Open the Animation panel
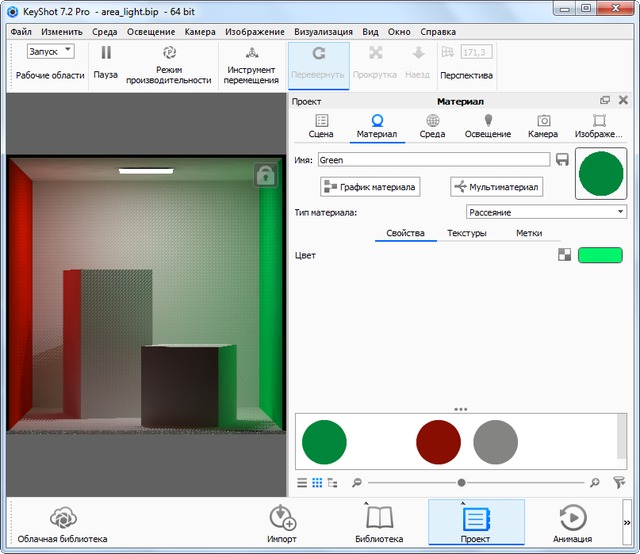This screenshot has width=640, height=554. [572, 518]
